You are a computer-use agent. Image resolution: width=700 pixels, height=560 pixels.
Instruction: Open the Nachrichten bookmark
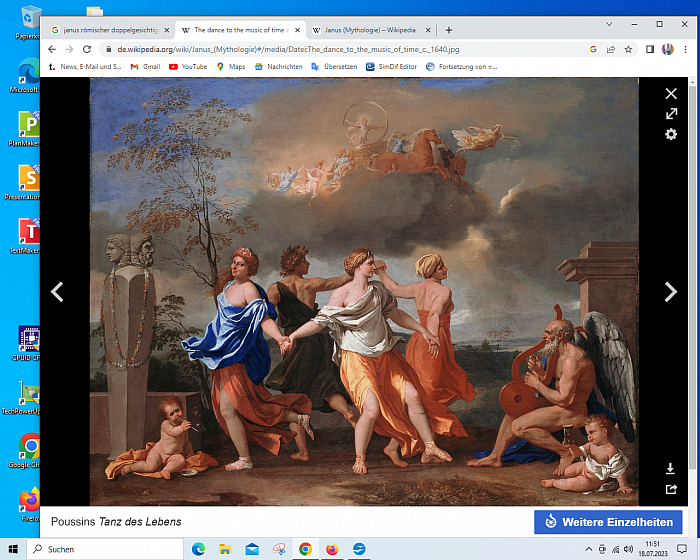[x=279, y=67]
